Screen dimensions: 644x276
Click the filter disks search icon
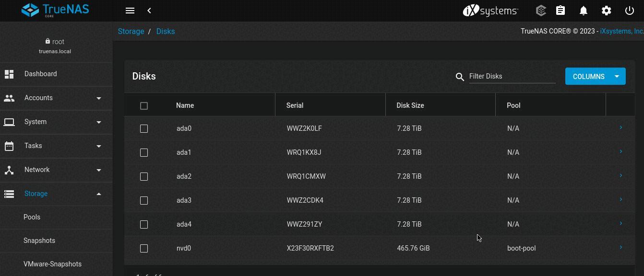click(x=460, y=77)
